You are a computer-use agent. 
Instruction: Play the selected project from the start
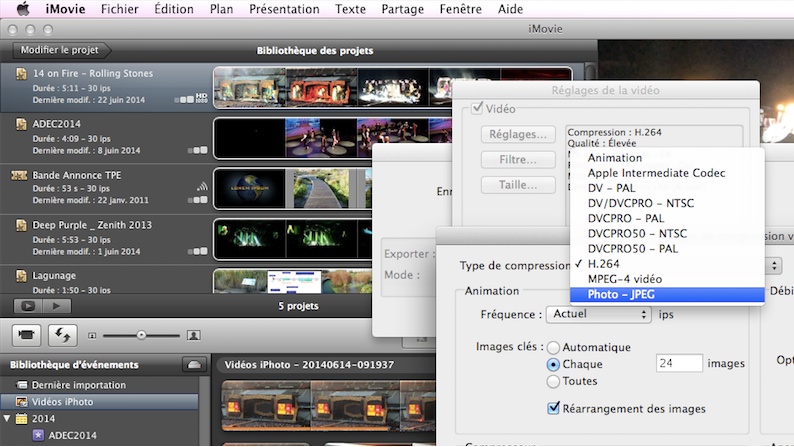57,306
